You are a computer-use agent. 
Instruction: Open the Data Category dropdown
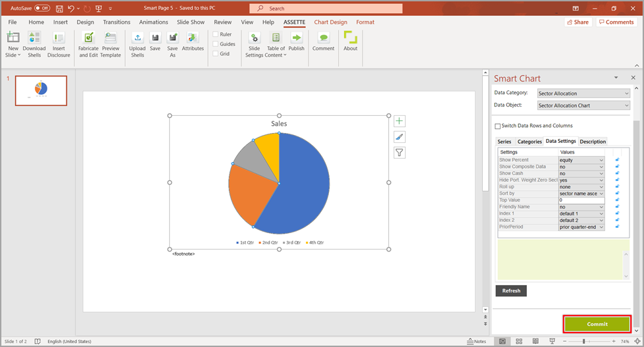point(583,93)
